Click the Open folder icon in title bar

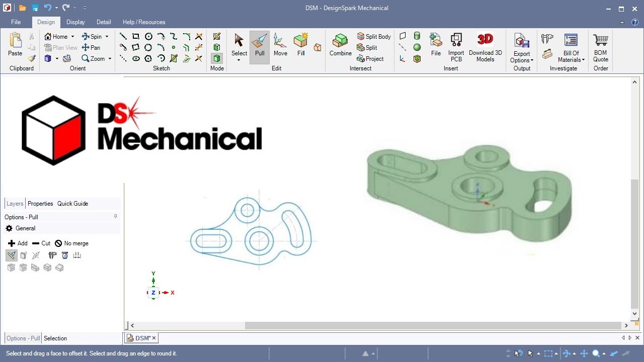(23, 8)
